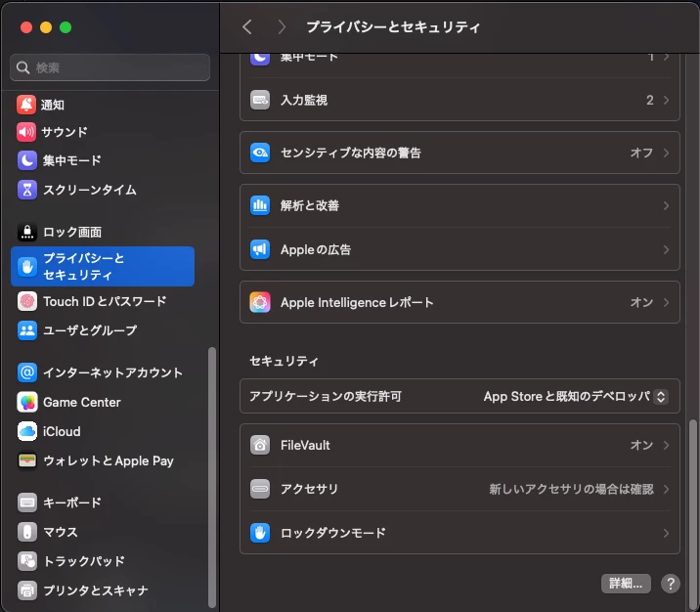Click 新しいアクセサリの場合は確認 value text
The height and width of the screenshot is (612, 700).
click(571, 489)
